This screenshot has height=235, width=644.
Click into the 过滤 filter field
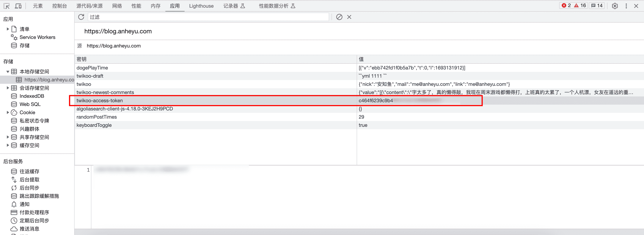click(x=208, y=17)
